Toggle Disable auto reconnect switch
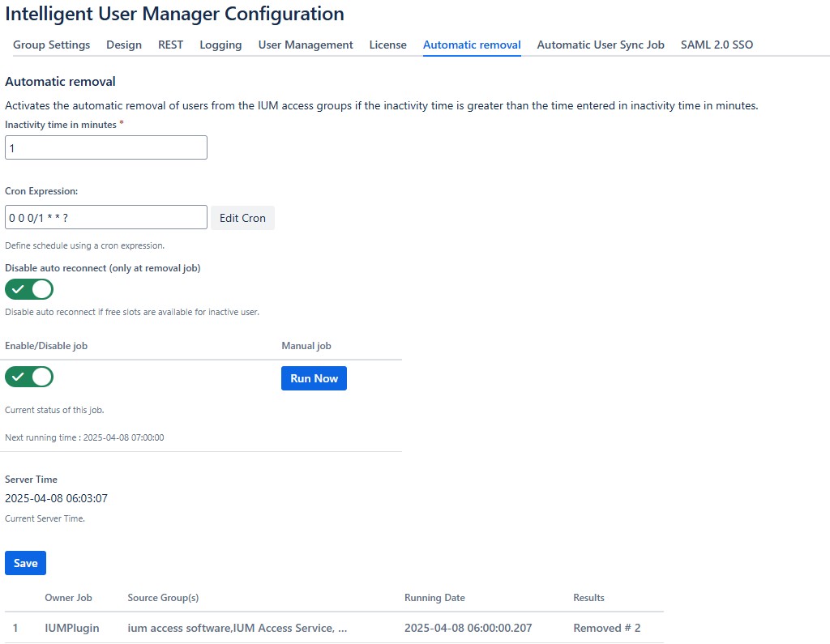830x644 pixels. [29, 289]
